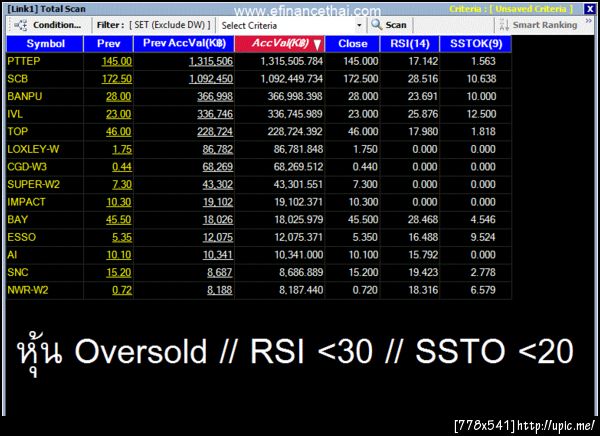Select the ESSO symbol

[x=21, y=237]
